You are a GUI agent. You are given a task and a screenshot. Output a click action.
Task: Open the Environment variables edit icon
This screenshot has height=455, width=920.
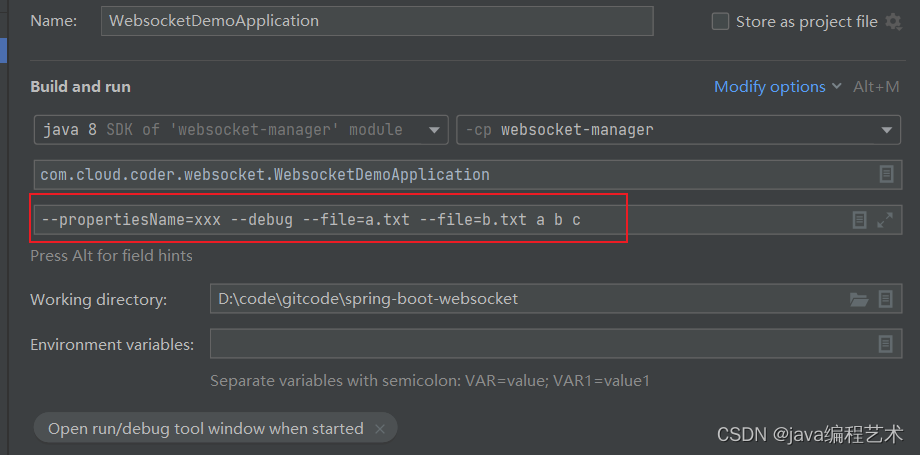[886, 344]
